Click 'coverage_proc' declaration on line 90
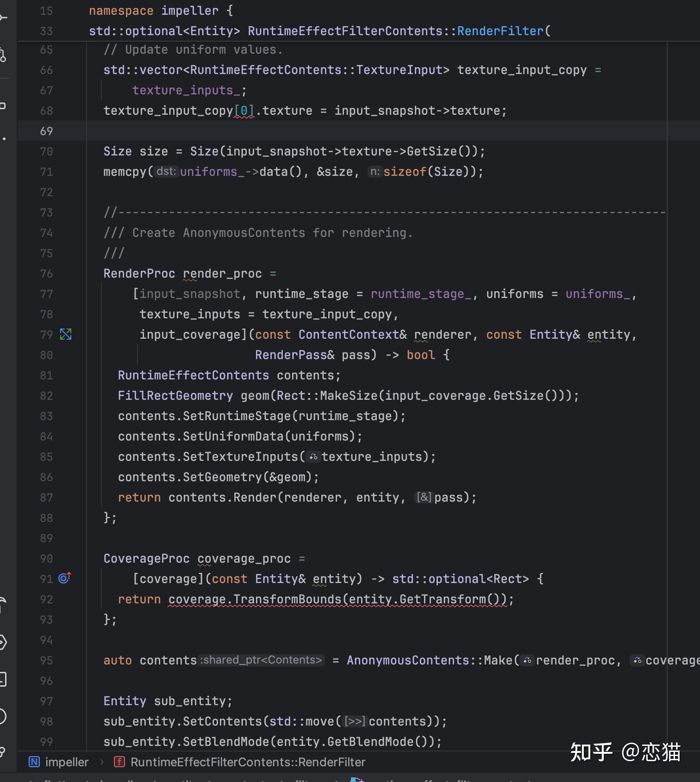 244,559
